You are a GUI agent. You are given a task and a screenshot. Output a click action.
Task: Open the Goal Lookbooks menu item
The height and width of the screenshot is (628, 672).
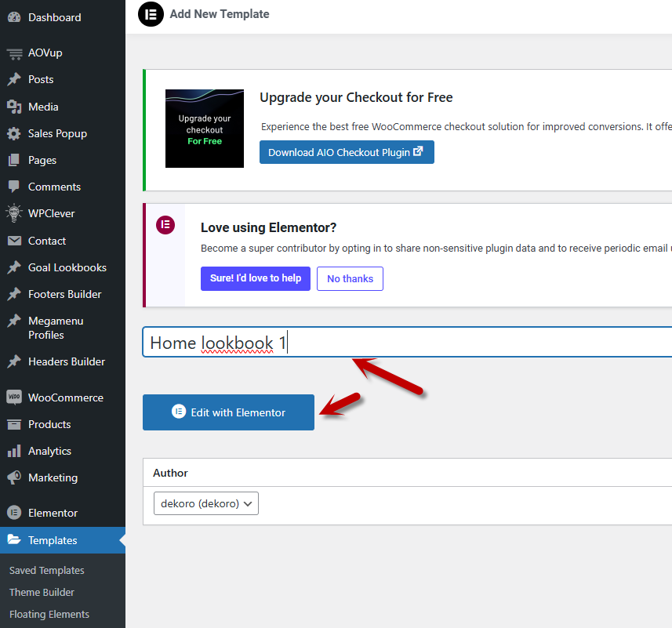point(63,267)
